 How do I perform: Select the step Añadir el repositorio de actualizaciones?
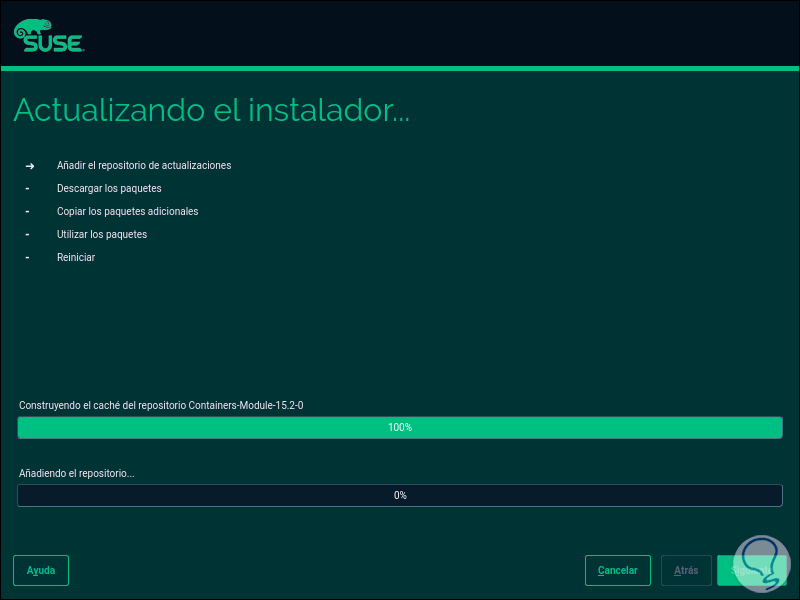pyautogui.click(x=144, y=165)
